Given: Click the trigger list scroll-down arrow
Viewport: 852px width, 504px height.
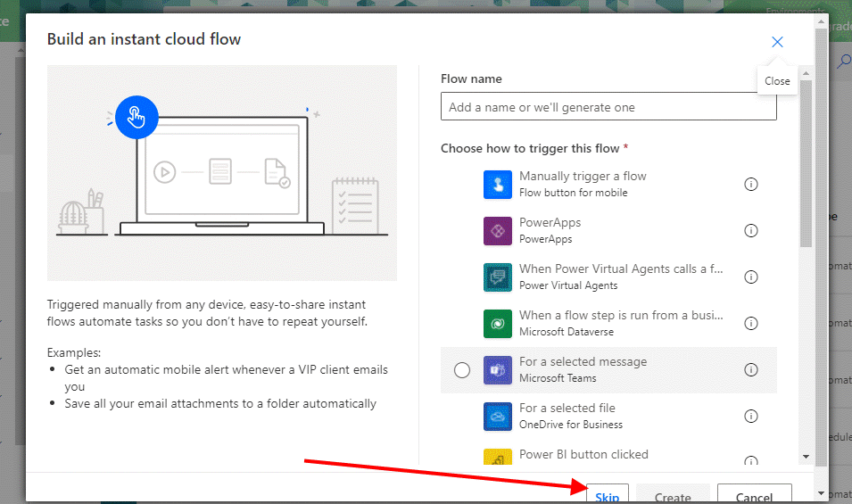Looking at the screenshot, I should pos(806,457).
